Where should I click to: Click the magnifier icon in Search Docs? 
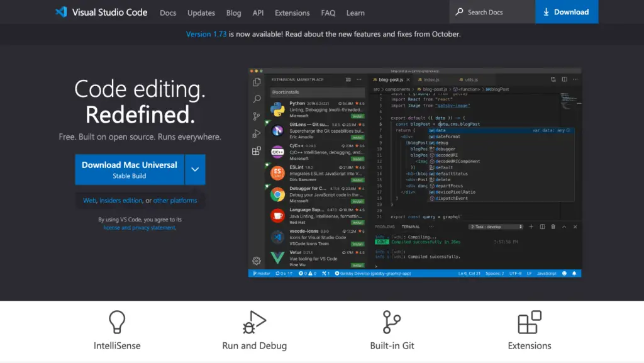(460, 12)
